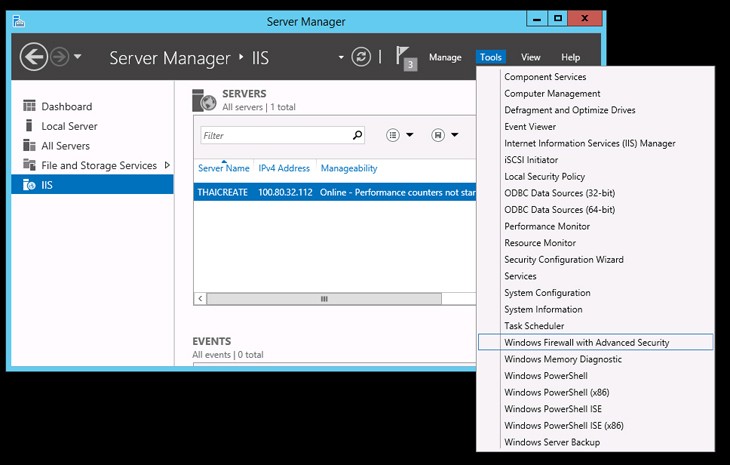Click the Server Manager title bar icon
Image resolution: width=730 pixels, height=465 pixels.
pos(19,21)
